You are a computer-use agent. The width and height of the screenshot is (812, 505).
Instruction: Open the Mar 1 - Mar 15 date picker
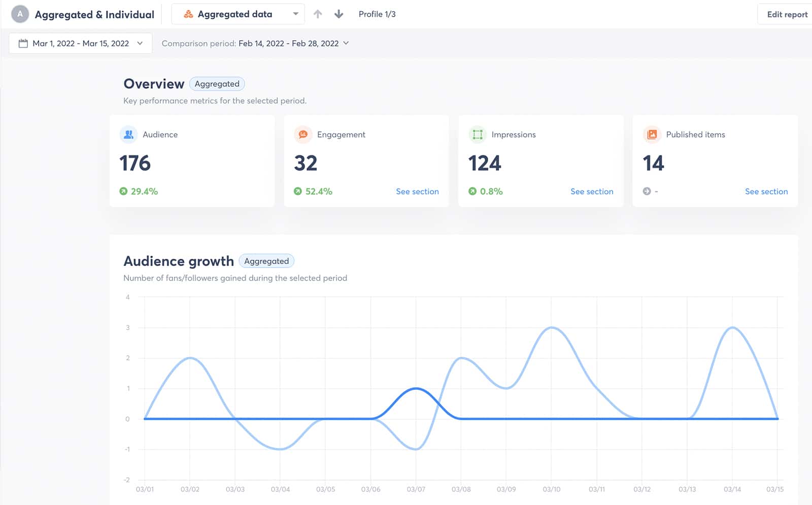point(80,43)
